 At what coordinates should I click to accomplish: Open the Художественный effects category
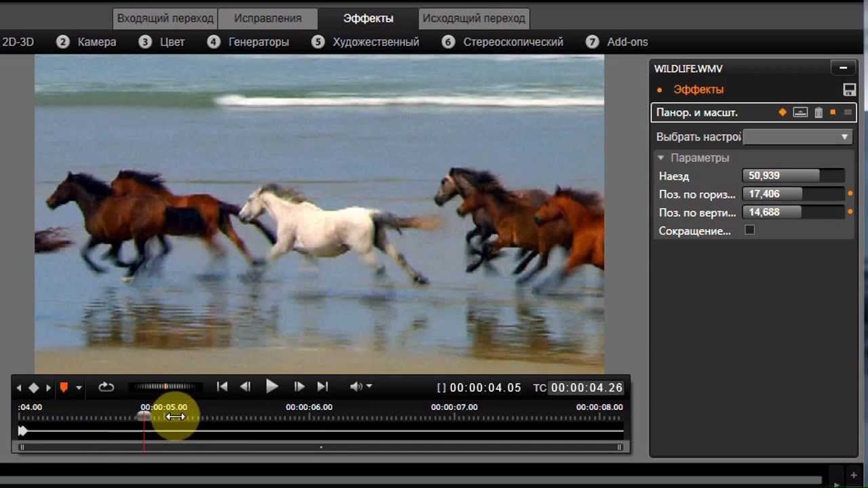(x=366, y=42)
